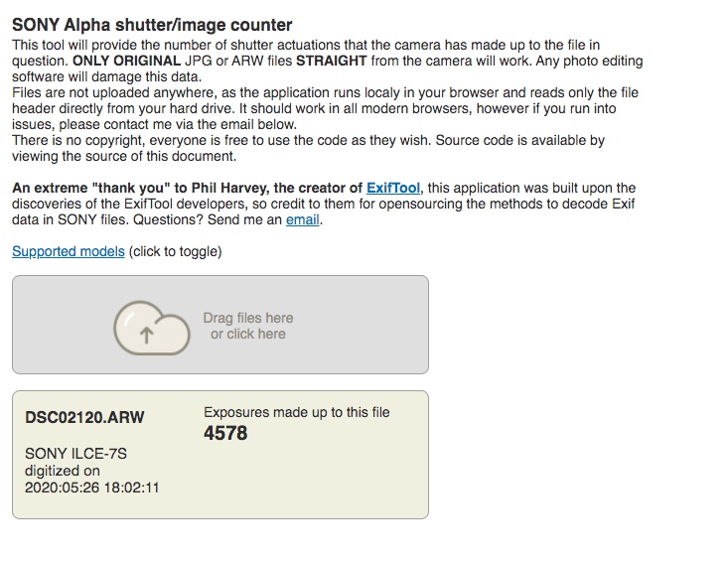Click the "(click to toggle)" hint text
This screenshot has height=561, width=728.
[x=175, y=251]
